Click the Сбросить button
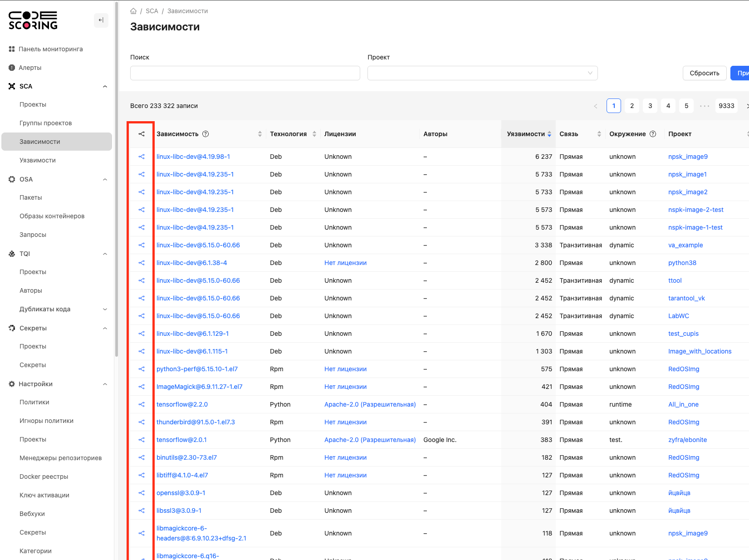 coord(704,73)
